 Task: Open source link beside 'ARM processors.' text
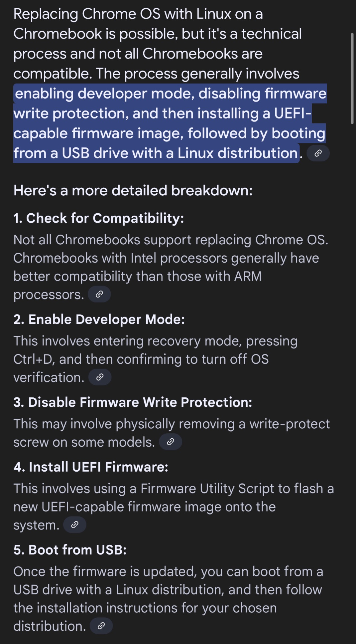99,294
